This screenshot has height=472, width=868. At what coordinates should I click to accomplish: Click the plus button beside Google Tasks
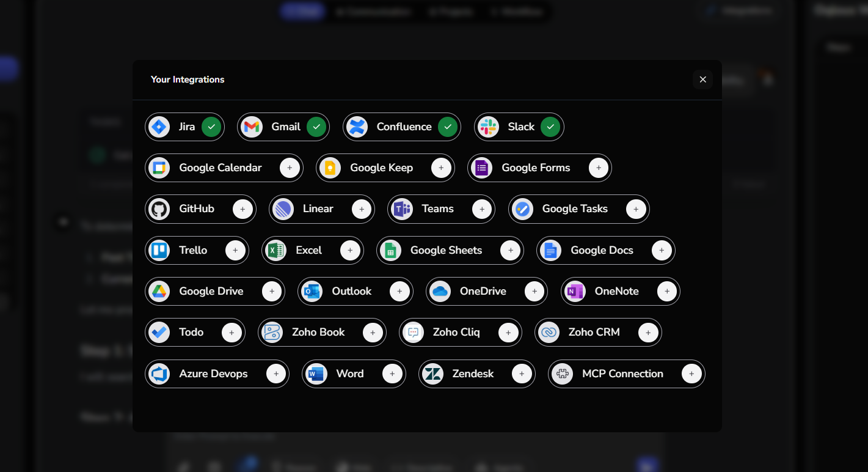(x=636, y=209)
